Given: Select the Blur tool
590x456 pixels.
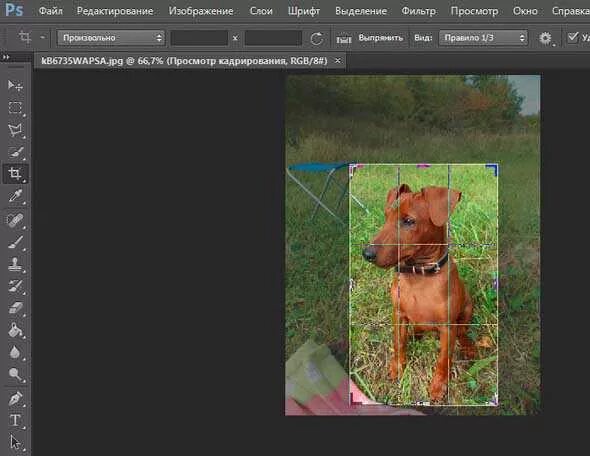Looking at the screenshot, I should click(15, 353).
